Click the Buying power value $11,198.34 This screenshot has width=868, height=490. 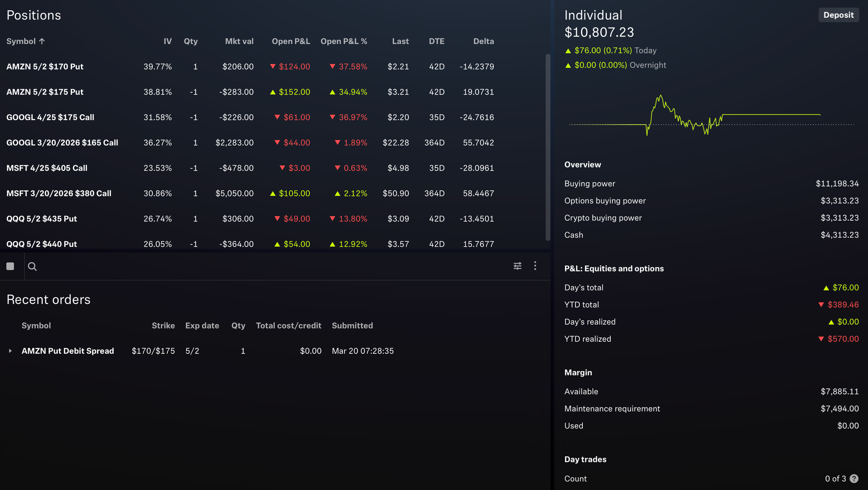[837, 183]
